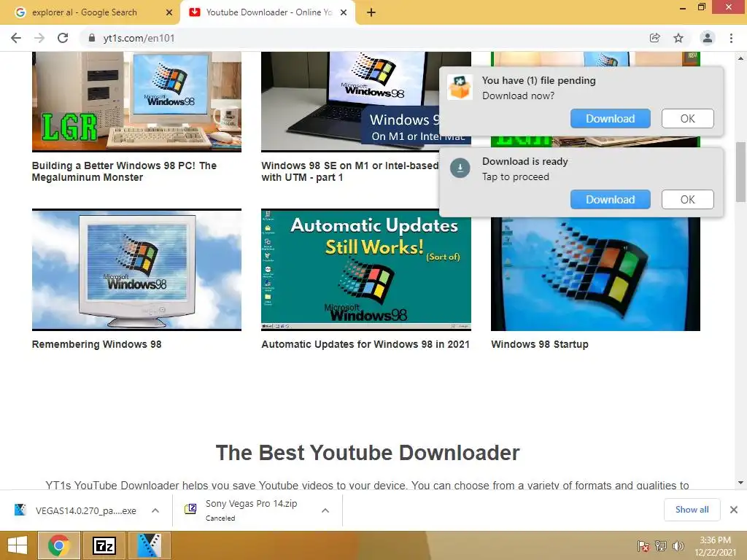
Task: Click the package icon in pending notification
Action: [x=460, y=87]
